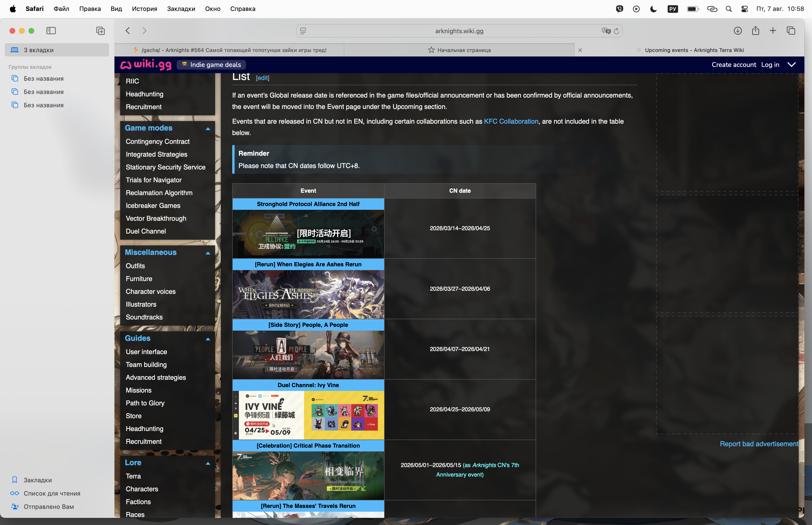Open Reclamation Algorithm in Game modes
This screenshot has height=525, width=812.
pyautogui.click(x=159, y=193)
